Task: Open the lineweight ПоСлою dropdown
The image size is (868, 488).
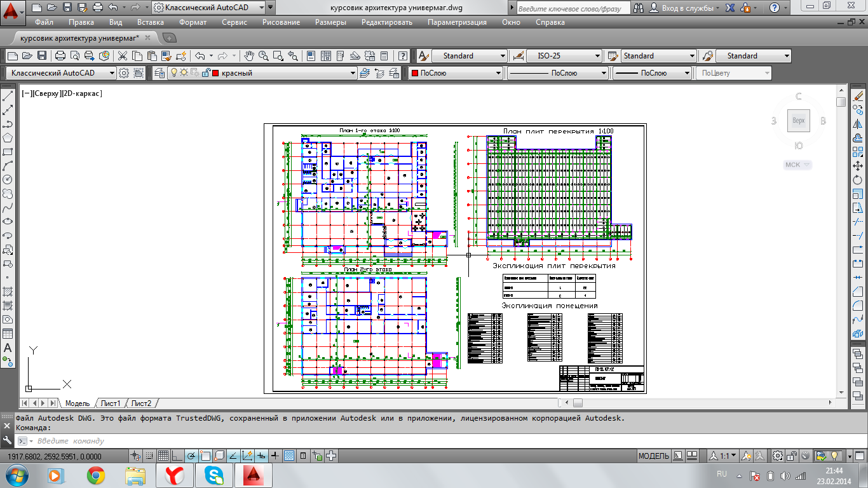Action: coord(653,73)
